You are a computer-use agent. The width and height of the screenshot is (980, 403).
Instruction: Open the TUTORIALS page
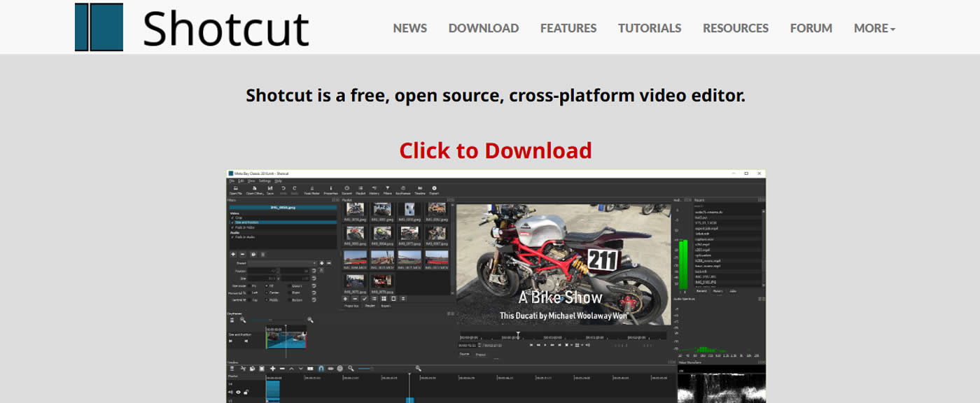650,28
